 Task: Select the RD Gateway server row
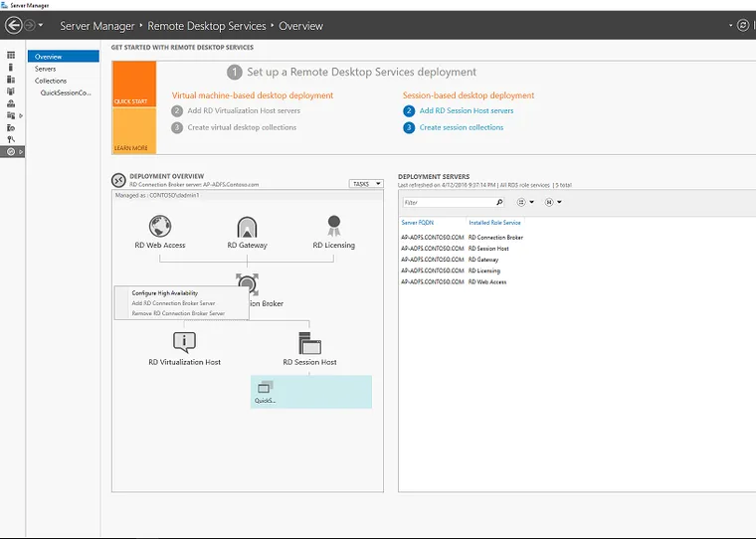click(450, 260)
